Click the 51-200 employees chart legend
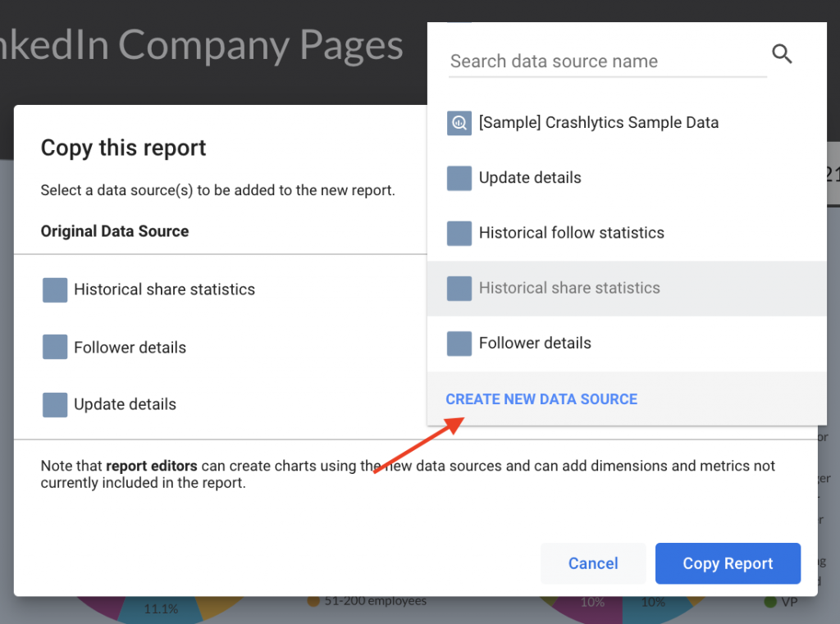The image size is (840, 624). click(367, 601)
